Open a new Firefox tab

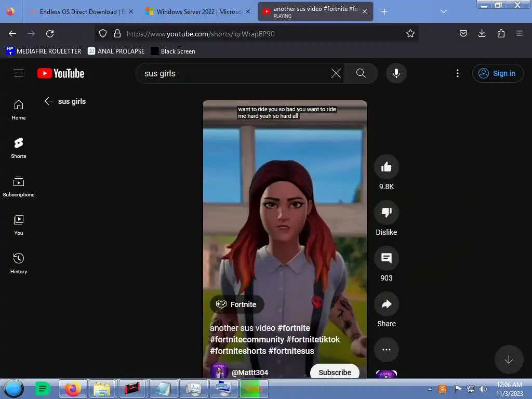384,12
